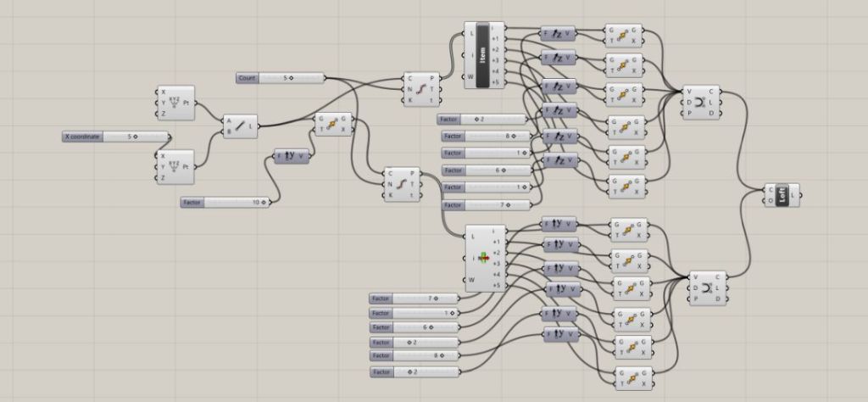This screenshot has width=868, height=402.
Task: Click the lower List Item component's green-red icon
Action: pos(484,258)
